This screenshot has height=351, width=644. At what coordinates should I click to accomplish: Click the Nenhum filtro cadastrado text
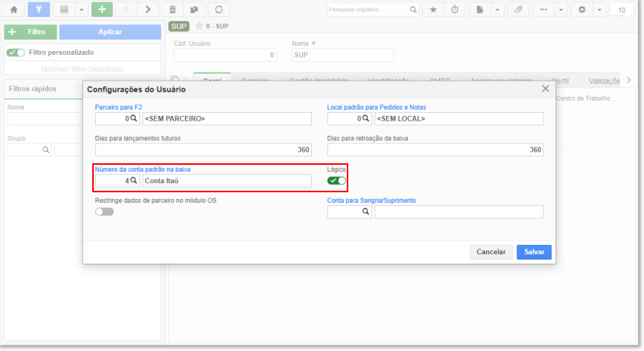click(x=82, y=69)
